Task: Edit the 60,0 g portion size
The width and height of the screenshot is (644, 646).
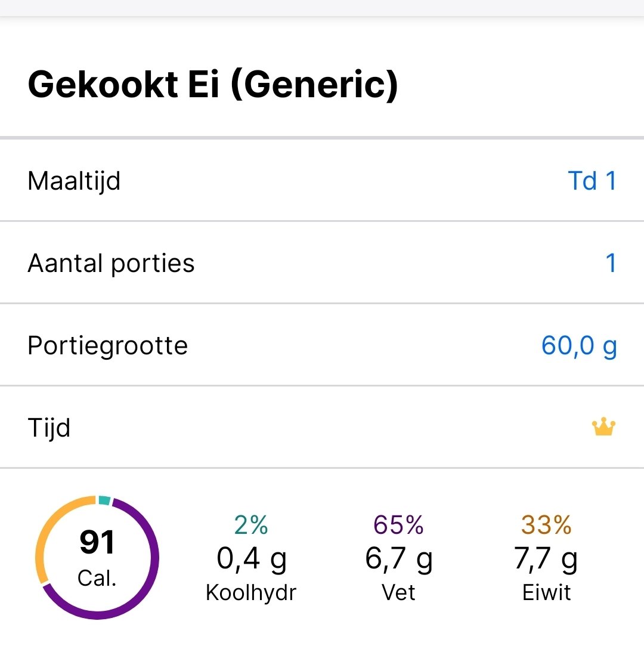Action: click(578, 345)
